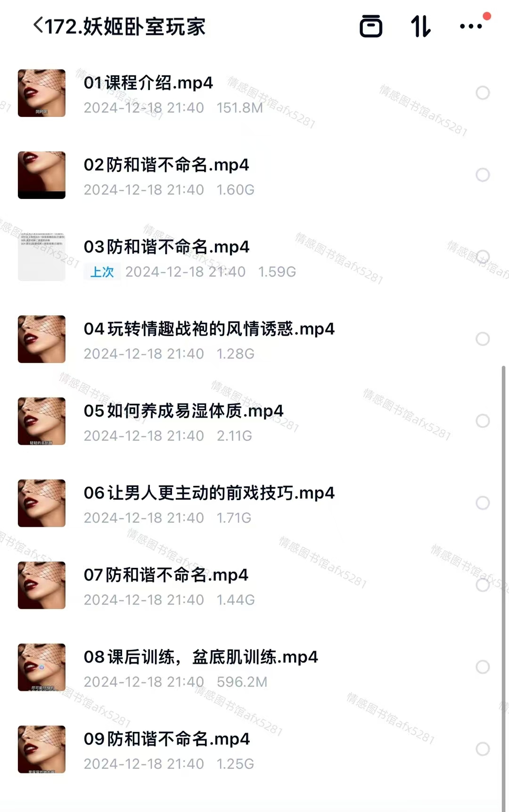This screenshot has width=509, height=812.
Task: Select the radio circle for 01课程介绍.mp4
Action: (483, 93)
